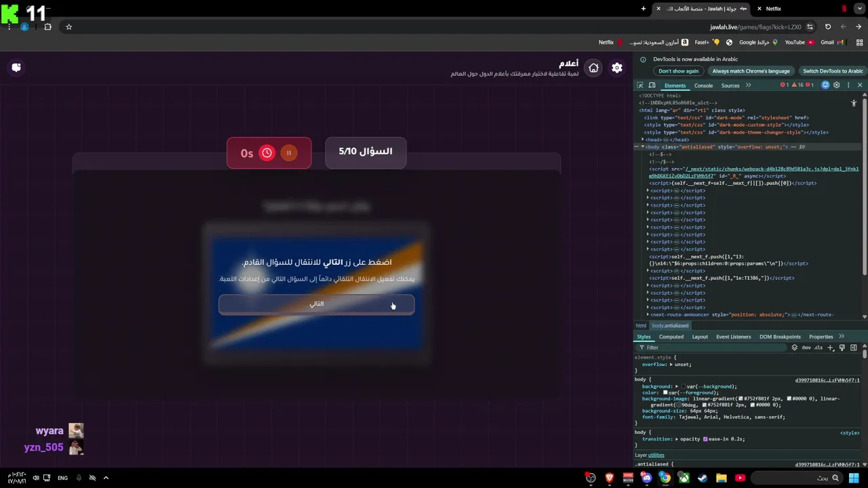This screenshot has width=868, height=488.
Task: Add new style rule plus icon
Action: [x=830, y=348]
